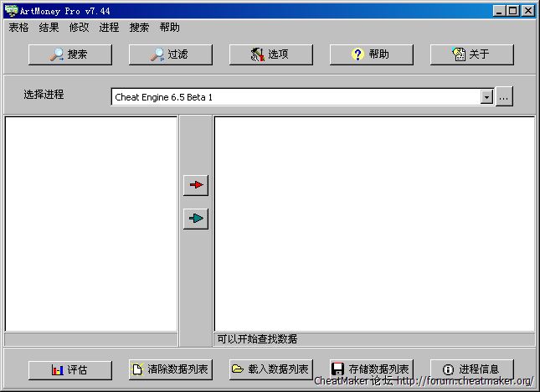Open 进程信息 process information
This screenshot has width=540, height=392.
(x=471, y=369)
